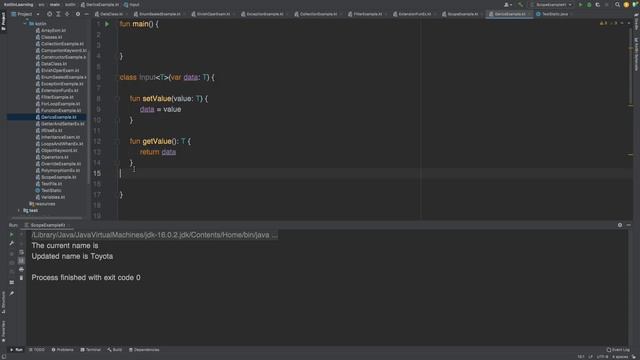Switch to TestStatic.java editor tab

coord(555,14)
